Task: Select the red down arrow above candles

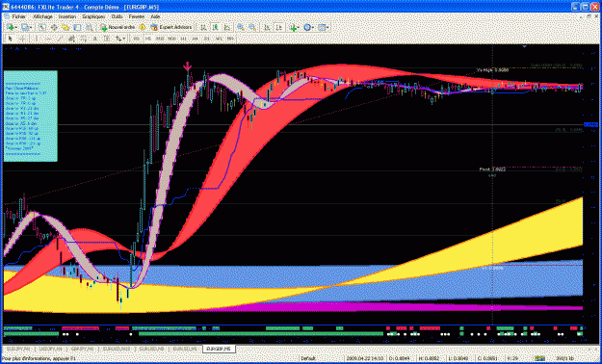Action: pos(188,66)
